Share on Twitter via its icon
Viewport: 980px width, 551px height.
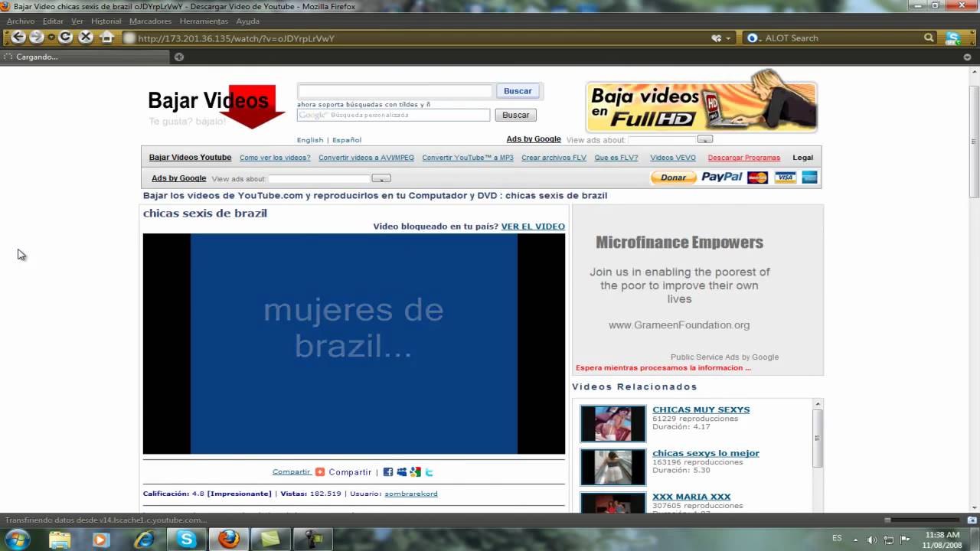click(x=429, y=472)
